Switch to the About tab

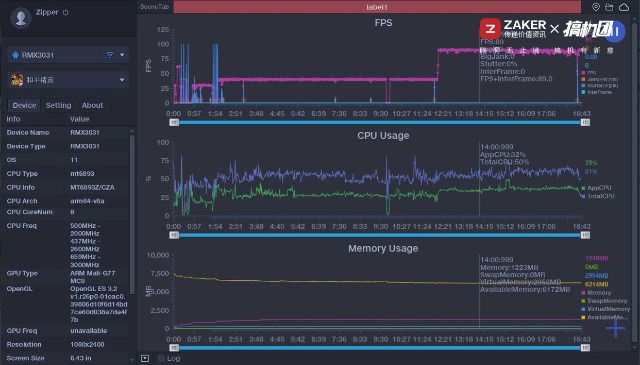[x=92, y=105]
